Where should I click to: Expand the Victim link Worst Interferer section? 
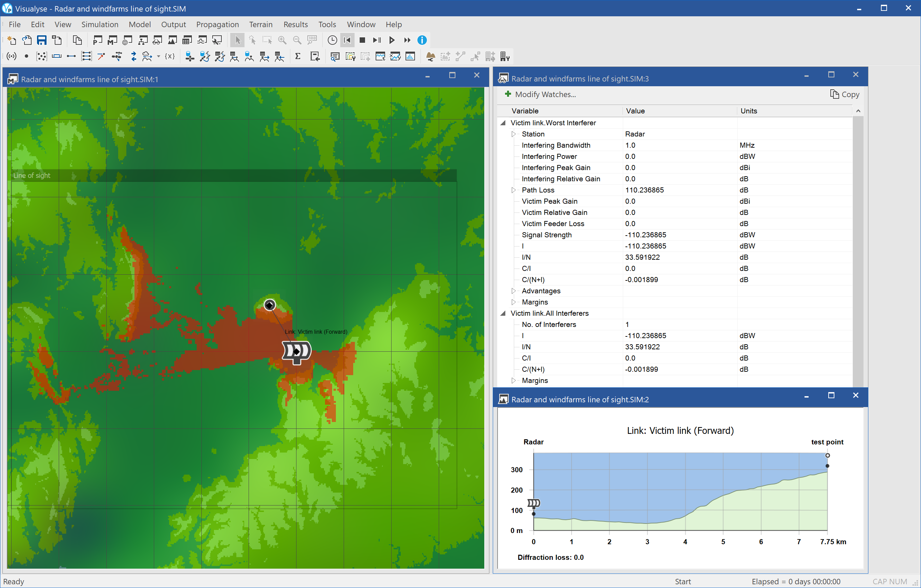coord(505,122)
